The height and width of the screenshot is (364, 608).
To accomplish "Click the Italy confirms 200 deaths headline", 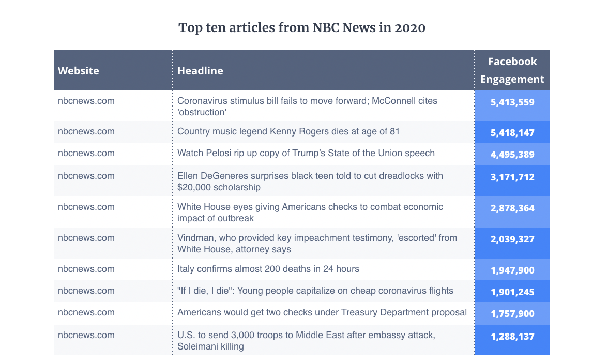I will [x=268, y=269].
